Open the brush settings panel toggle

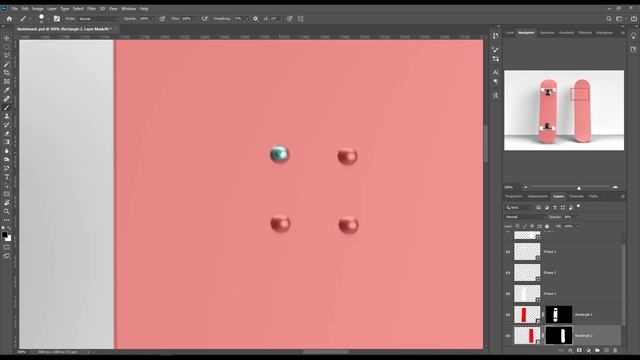click(57, 19)
